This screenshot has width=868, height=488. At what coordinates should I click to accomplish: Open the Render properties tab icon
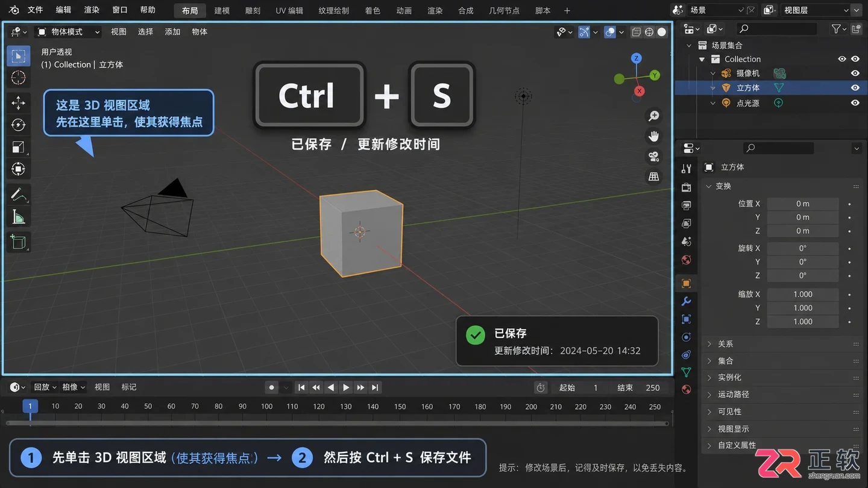click(x=686, y=187)
